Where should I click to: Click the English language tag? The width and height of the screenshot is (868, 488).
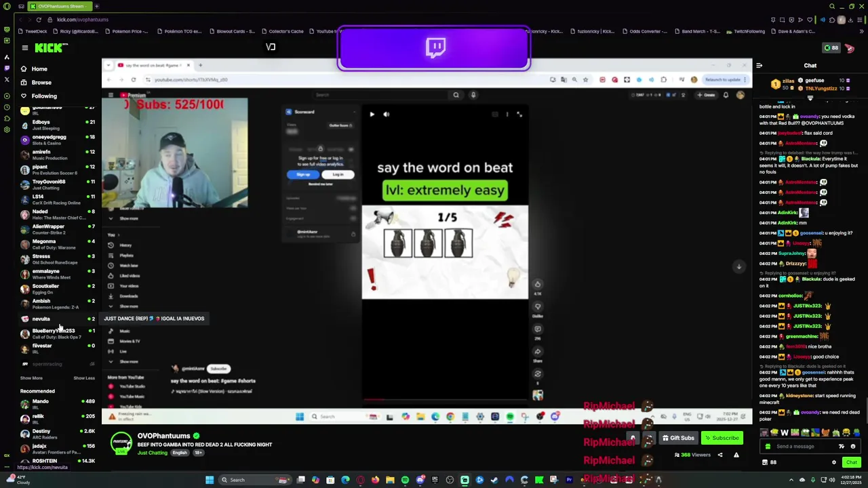click(x=180, y=453)
